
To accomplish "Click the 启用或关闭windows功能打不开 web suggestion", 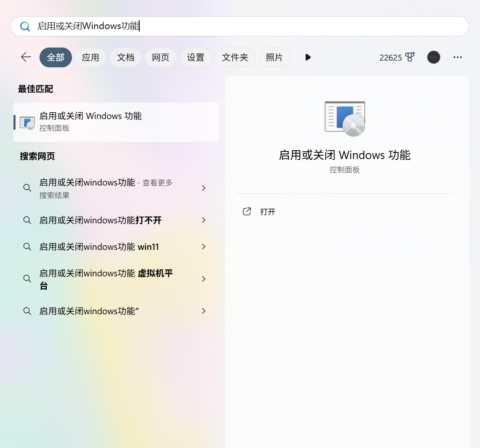I will [x=101, y=220].
